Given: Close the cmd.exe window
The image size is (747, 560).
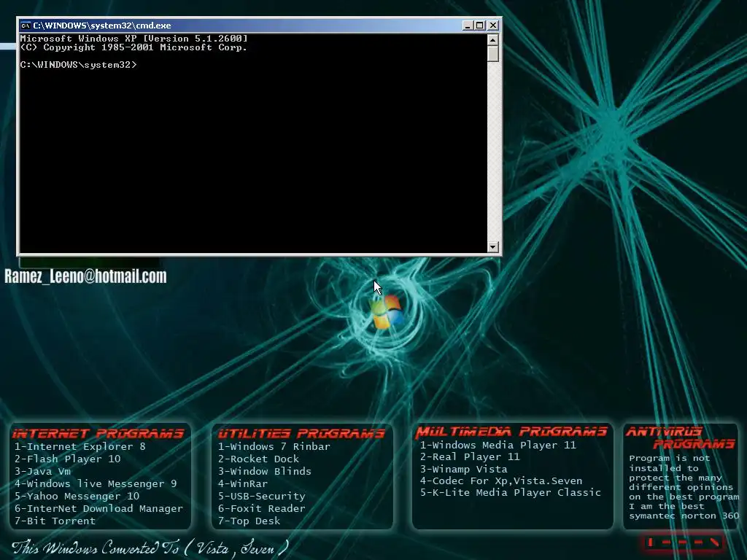Looking at the screenshot, I should pos(493,26).
